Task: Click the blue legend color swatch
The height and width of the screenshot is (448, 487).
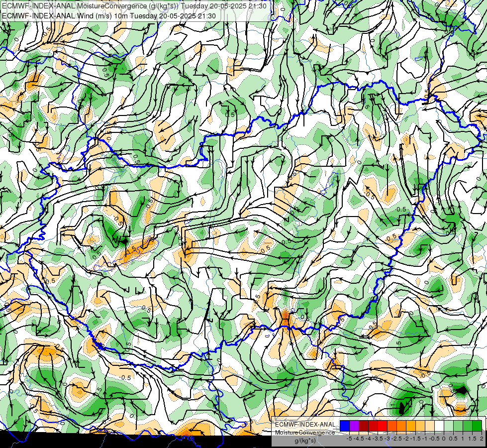Action: coord(345,426)
